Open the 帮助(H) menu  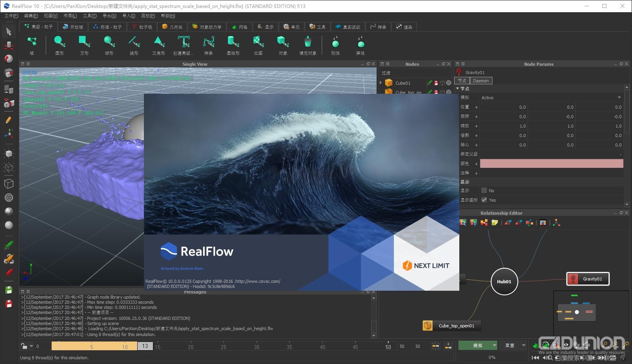click(168, 16)
